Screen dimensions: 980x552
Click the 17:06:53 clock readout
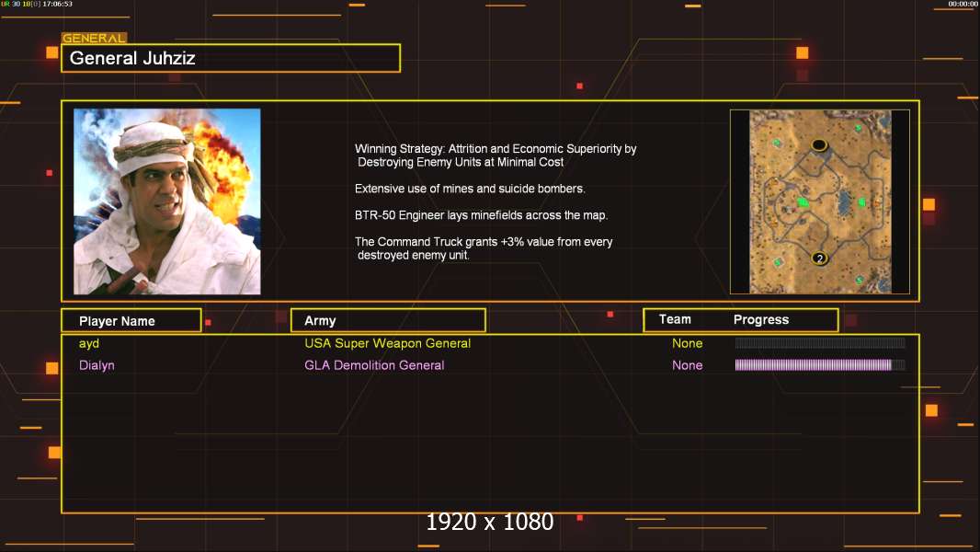[57, 4]
